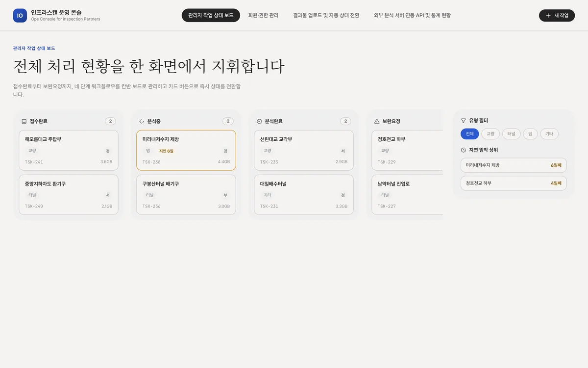Click task ID TSK-227
This screenshot has height=368, width=588.
(x=387, y=206)
